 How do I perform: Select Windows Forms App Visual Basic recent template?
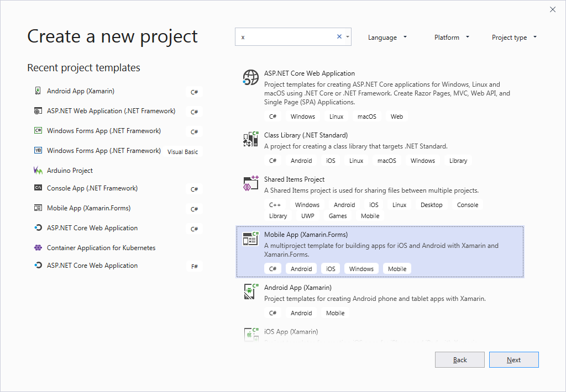(x=104, y=151)
